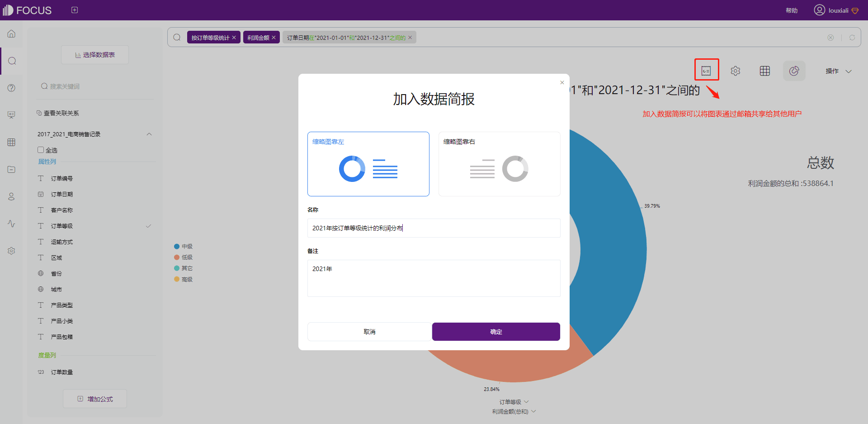
Task: Click the VIP badge icon beside username
Action: 855,10
